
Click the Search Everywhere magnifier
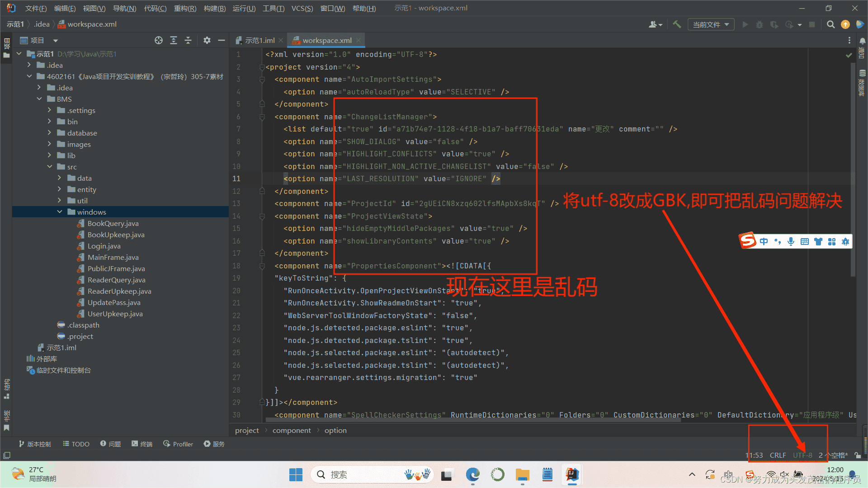point(831,24)
